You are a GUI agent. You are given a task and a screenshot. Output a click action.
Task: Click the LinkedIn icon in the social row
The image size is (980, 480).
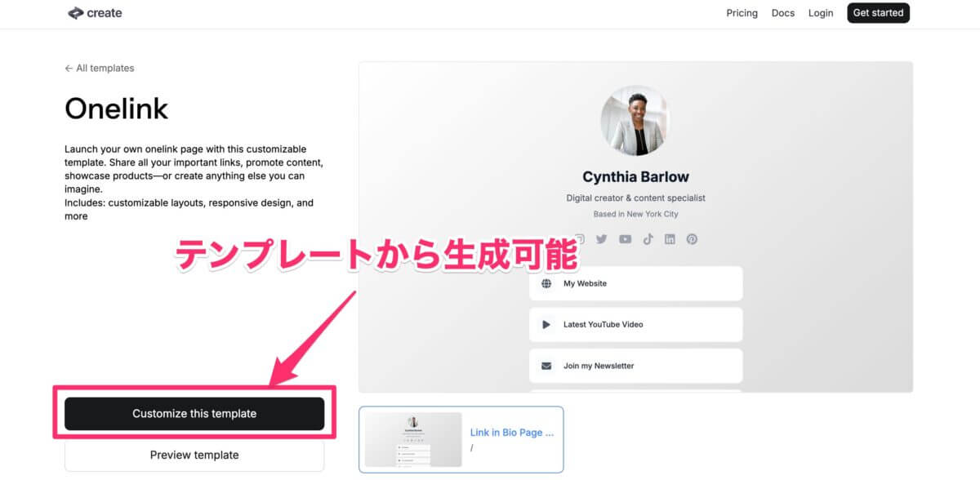coord(670,239)
